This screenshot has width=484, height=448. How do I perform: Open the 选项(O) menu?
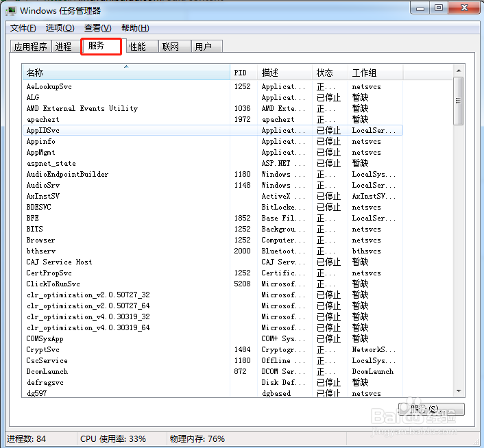click(x=60, y=28)
